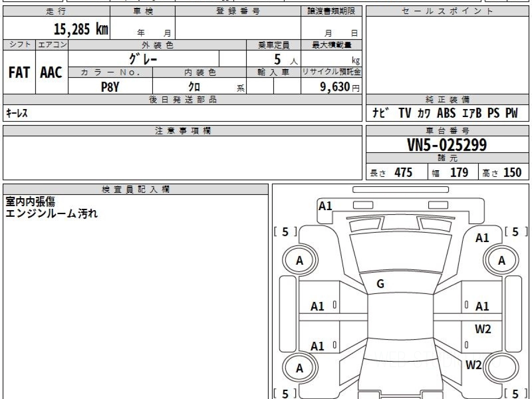Click the front-left wheel marked A
Viewport: 532px width, 399px height.
300,261
